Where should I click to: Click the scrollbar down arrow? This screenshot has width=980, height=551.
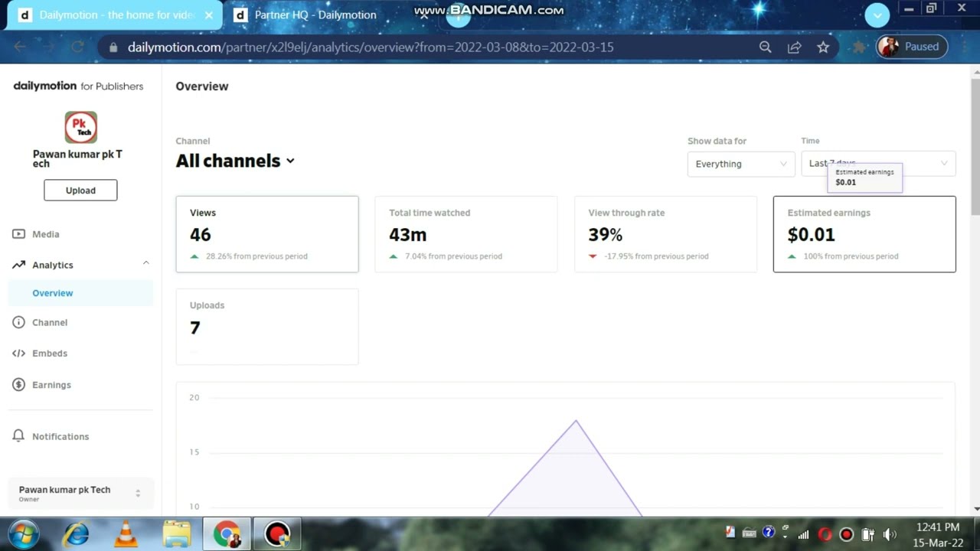click(975, 509)
